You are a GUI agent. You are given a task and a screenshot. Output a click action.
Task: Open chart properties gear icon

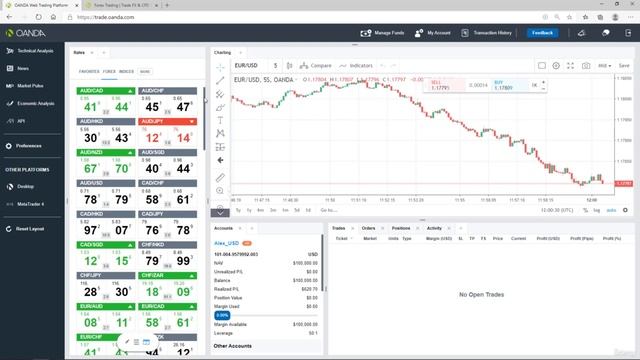click(556, 66)
